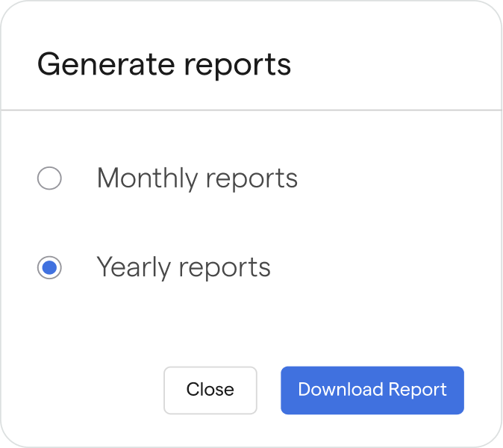Click the "Monthly reports" label text
Image resolution: width=503 pixels, height=448 pixels.
197,178
